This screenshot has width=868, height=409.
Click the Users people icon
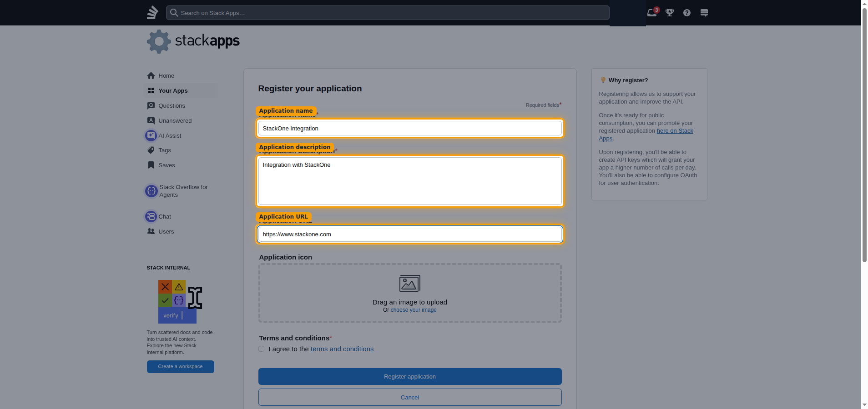pos(151,231)
